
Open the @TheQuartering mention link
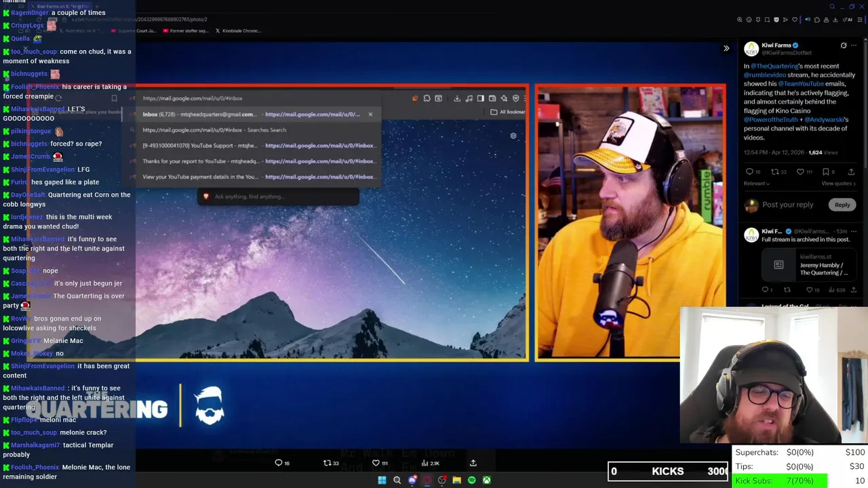click(774, 66)
